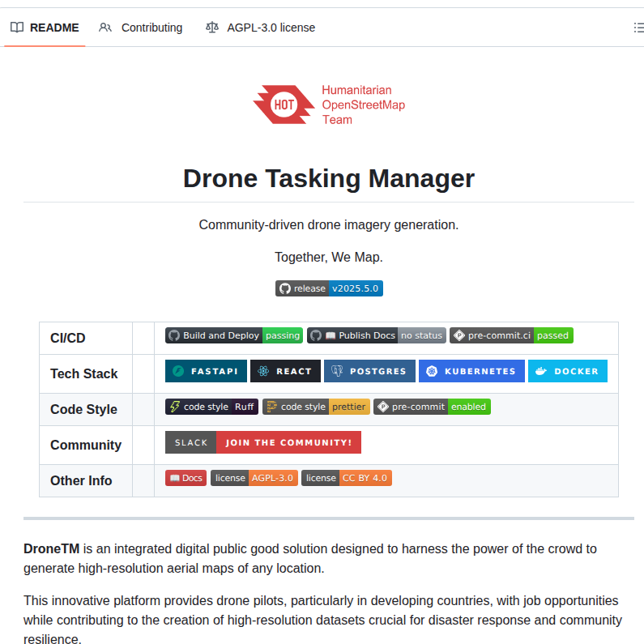Screen dimensions: 644x644
Task: Click the release v2025.5.0 badge
Action: coord(328,288)
